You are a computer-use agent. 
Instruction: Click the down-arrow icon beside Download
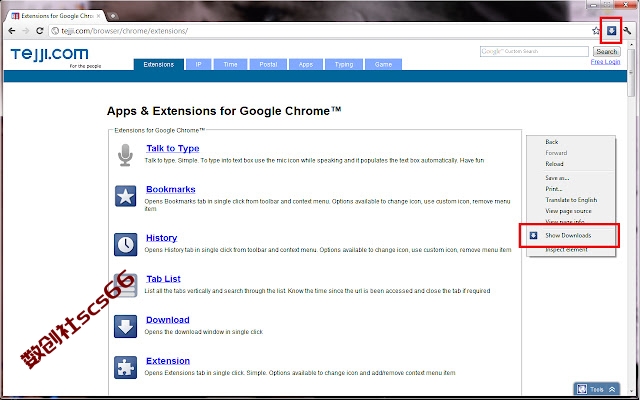125,326
